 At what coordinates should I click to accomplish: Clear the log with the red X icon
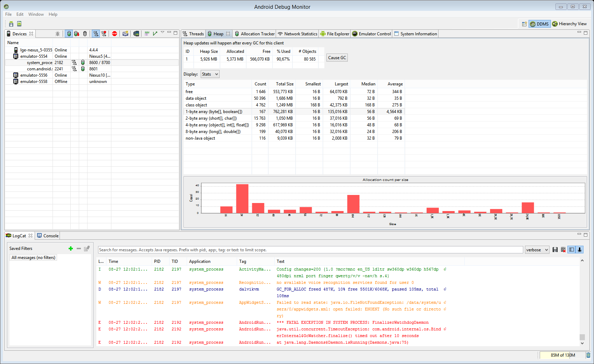[563, 250]
